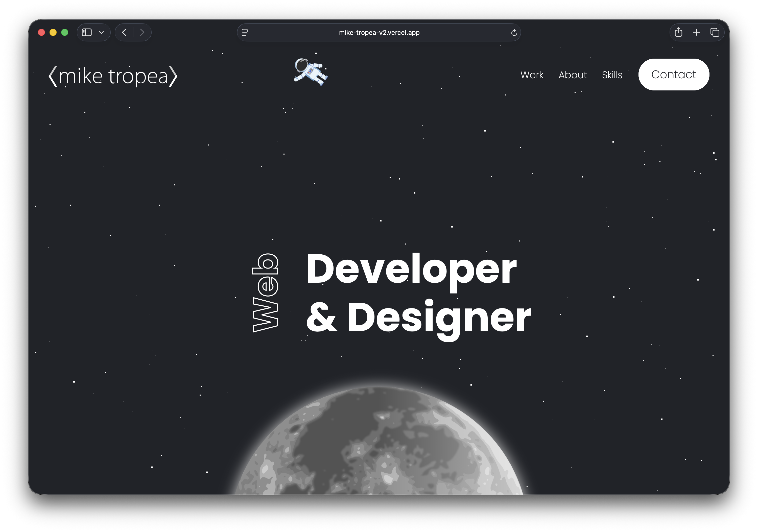The height and width of the screenshot is (532, 758).
Task: Toggle the Safari sidebar
Action: pos(86,32)
